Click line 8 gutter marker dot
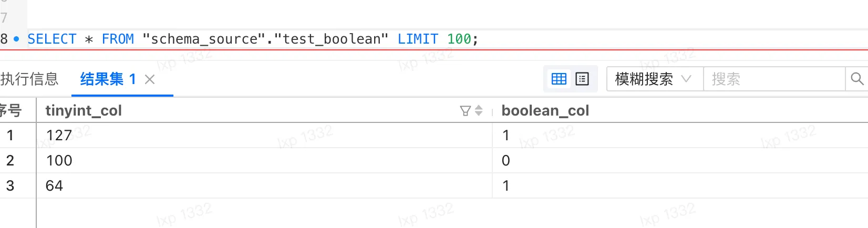This screenshot has height=228, width=868. pos(16,39)
